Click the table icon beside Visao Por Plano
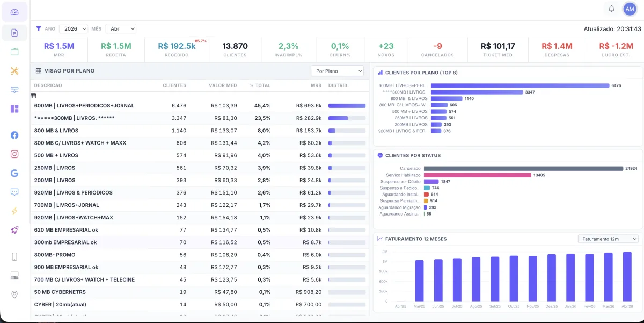 point(39,71)
